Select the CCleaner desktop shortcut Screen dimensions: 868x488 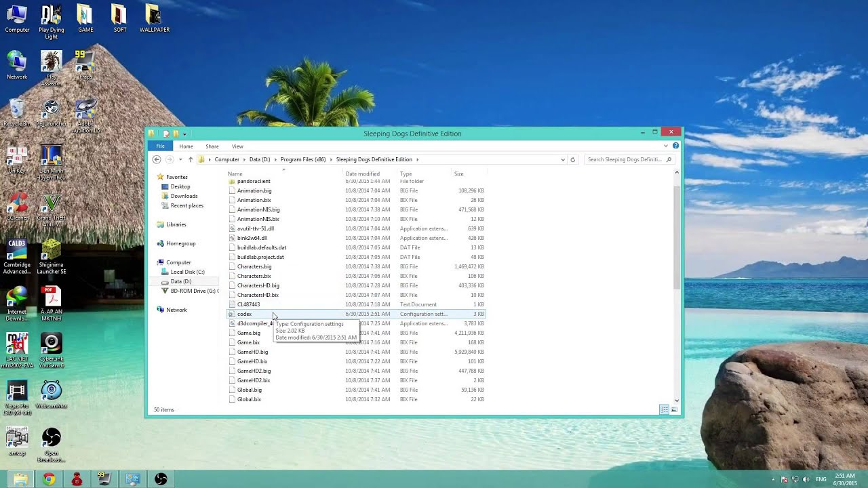pos(17,207)
